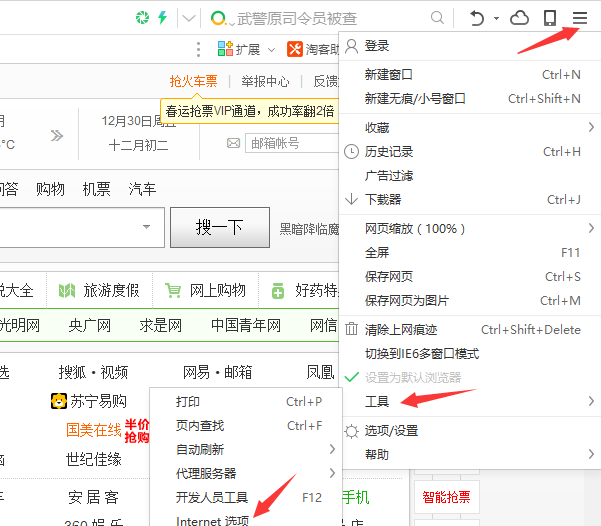Switch to the 机票 search tab
This screenshot has width=601, height=526.
[96, 189]
